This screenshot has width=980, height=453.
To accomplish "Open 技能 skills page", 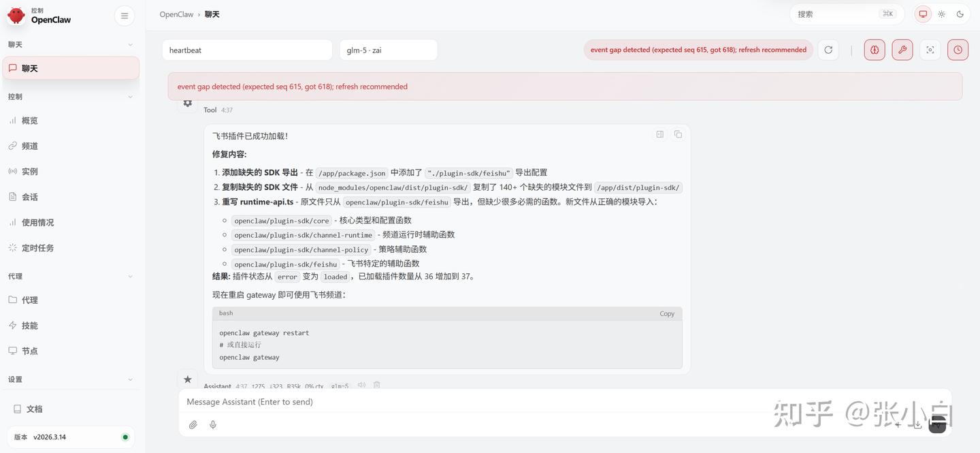I will click(71, 326).
